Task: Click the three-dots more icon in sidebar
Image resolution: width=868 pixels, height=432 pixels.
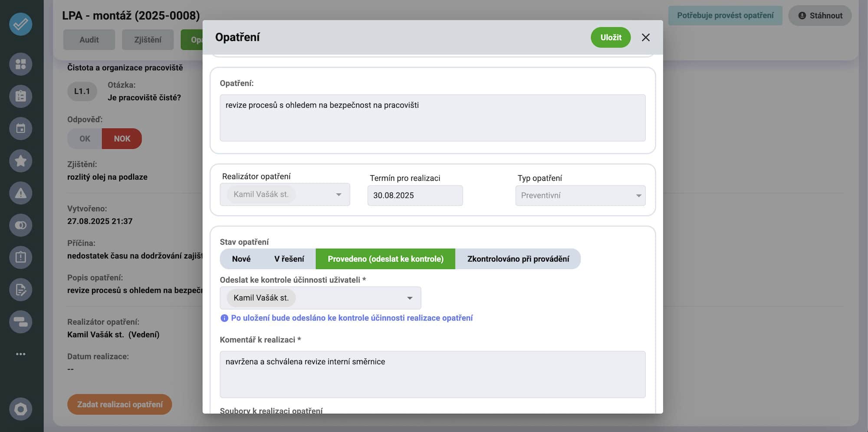Action: coord(20,354)
